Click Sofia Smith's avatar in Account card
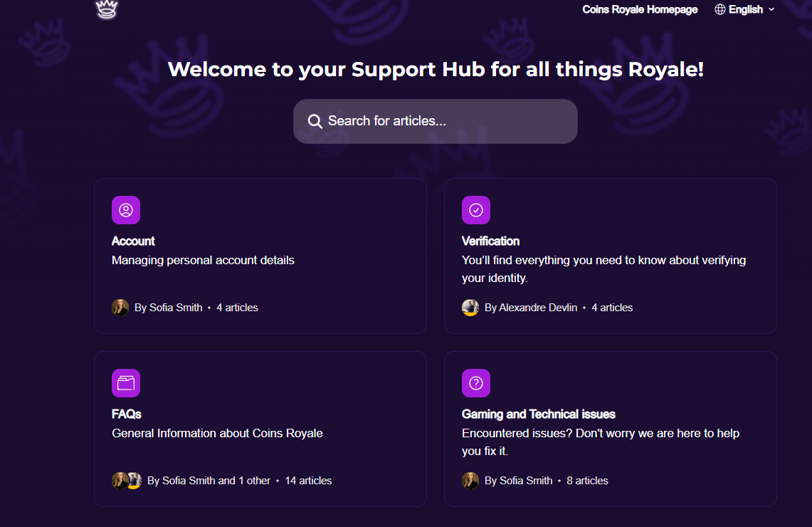The image size is (812, 527). pos(120,308)
